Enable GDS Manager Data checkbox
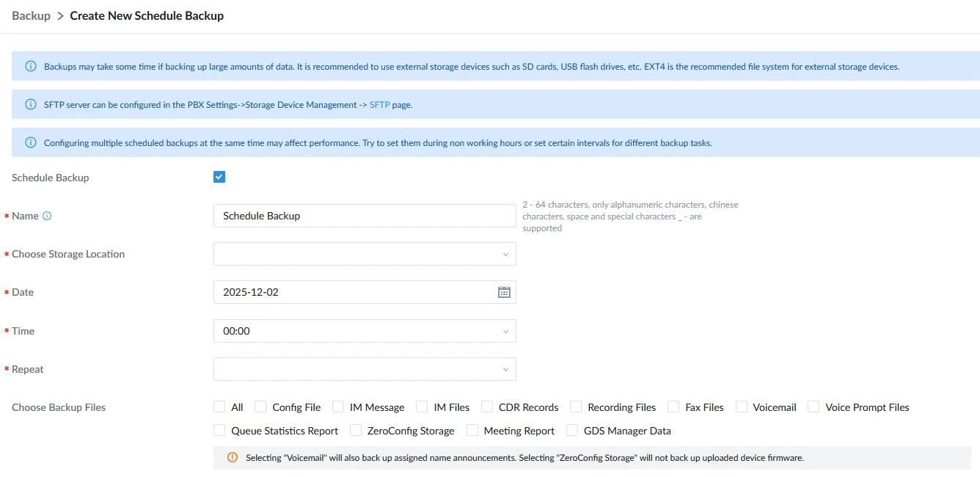Viewport: 980px width, 477px height. [571, 430]
